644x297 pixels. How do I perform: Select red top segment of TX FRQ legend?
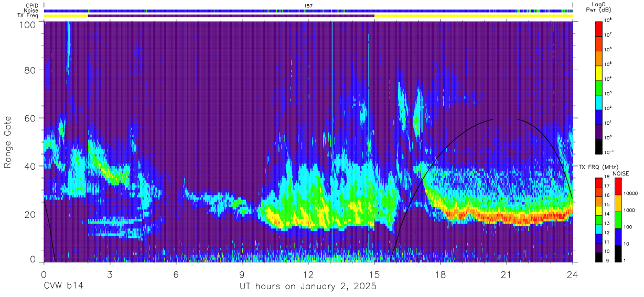click(x=600, y=183)
